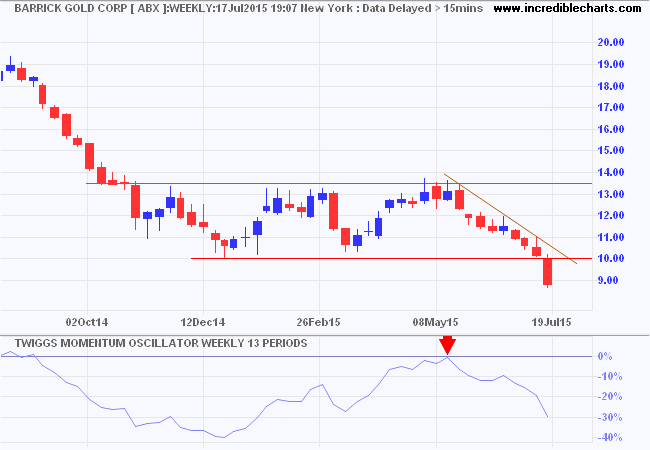Click the 10.00 price axis label
The height and width of the screenshot is (450, 650).
pyautogui.click(x=611, y=259)
